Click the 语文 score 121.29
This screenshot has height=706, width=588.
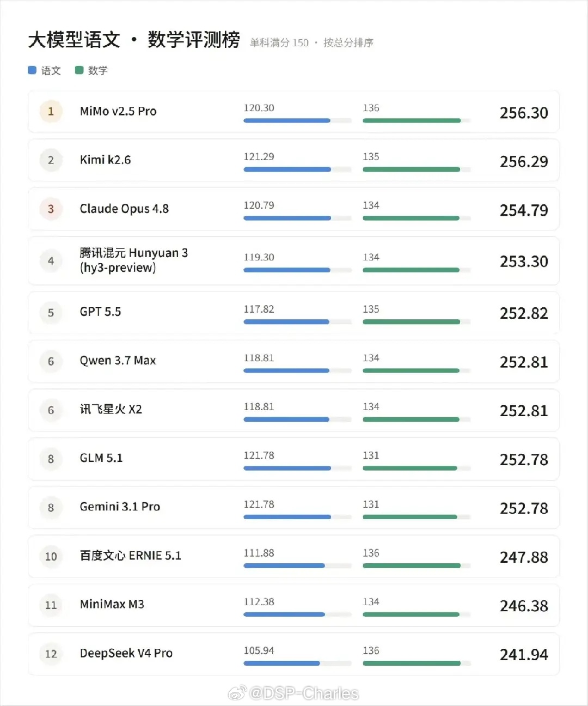coord(259,157)
